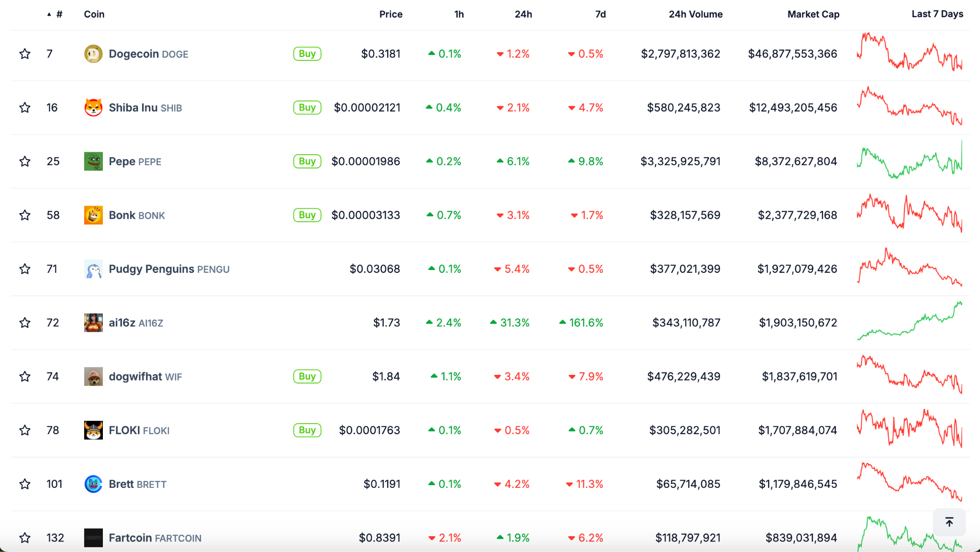Open the FLOKI viking dog icon
This screenshot has height=552, width=980.
[93, 430]
